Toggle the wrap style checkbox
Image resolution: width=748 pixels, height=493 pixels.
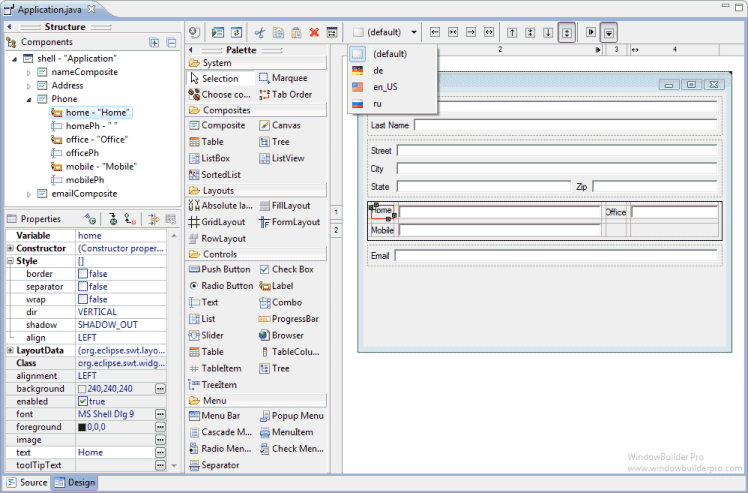[83, 299]
